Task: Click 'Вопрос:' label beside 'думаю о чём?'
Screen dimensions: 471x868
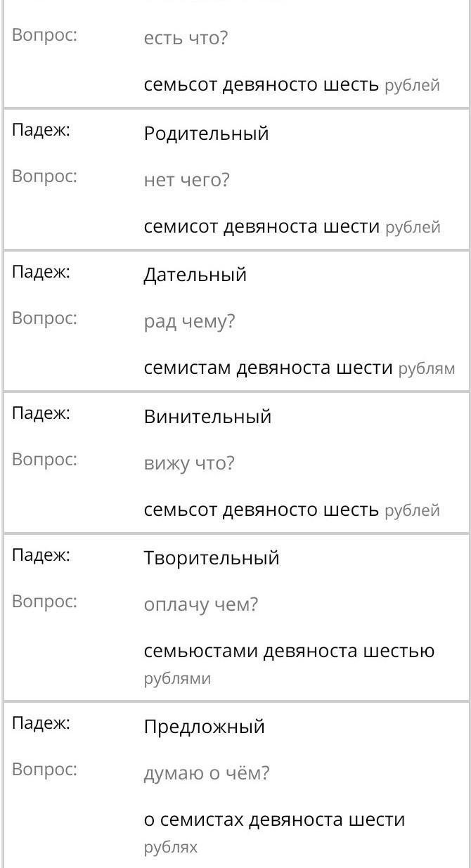Action: coord(44,770)
